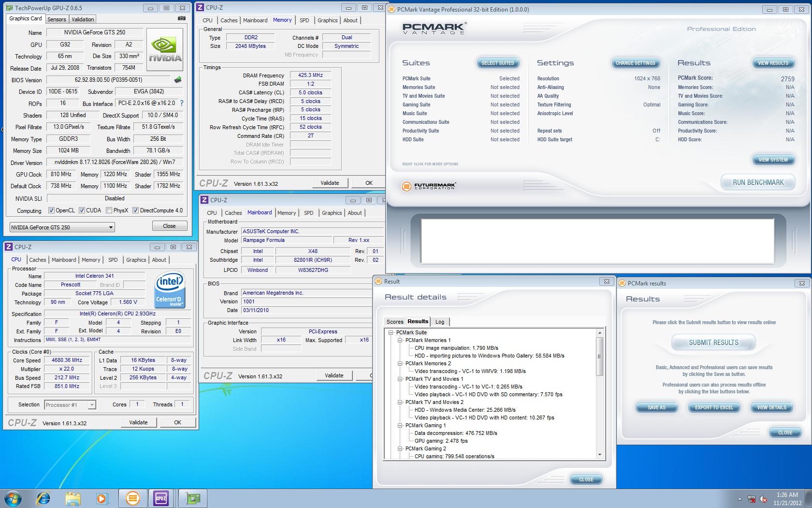The height and width of the screenshot is (508, 812).
Task: Click the volume speaker tray icon
Action: click(x=764, y=499)
